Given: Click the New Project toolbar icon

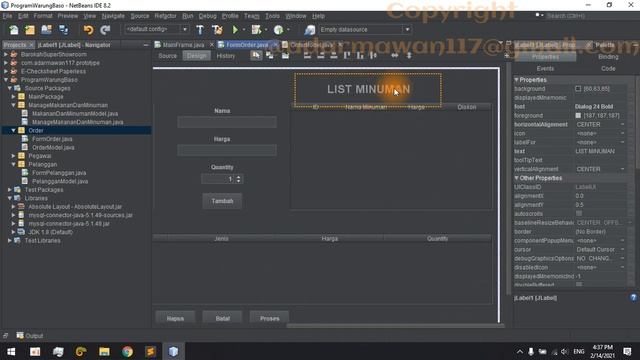Looking at the screenshot, I should click(30, 30).
